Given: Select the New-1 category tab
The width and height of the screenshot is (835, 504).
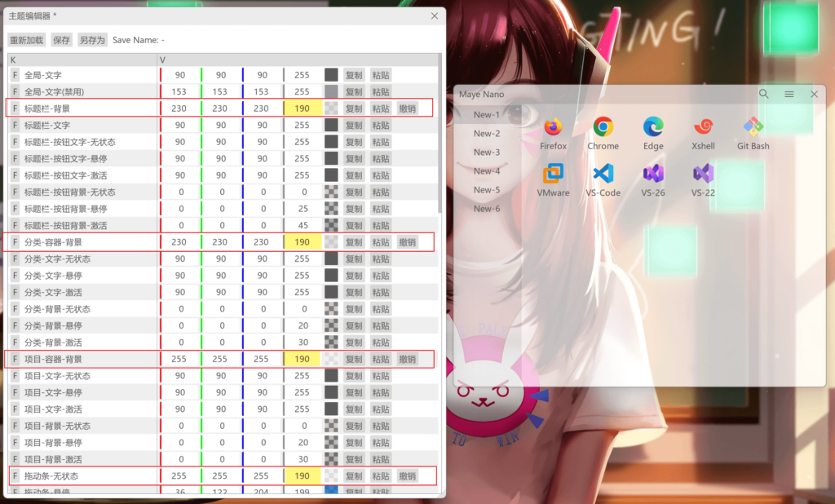Looking at the screenshot, I should 487,115.
